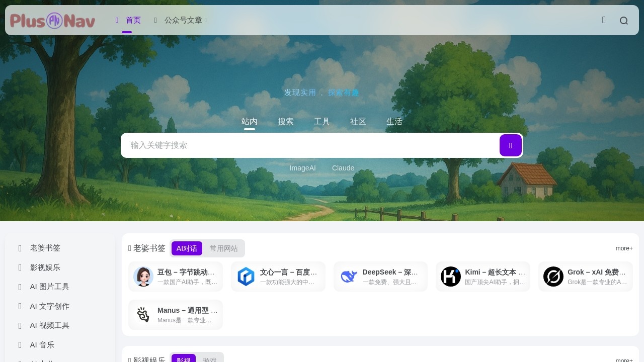Select the 工具 search tab
The width and height of the screenshot is (644, 362).
[322, 122]
